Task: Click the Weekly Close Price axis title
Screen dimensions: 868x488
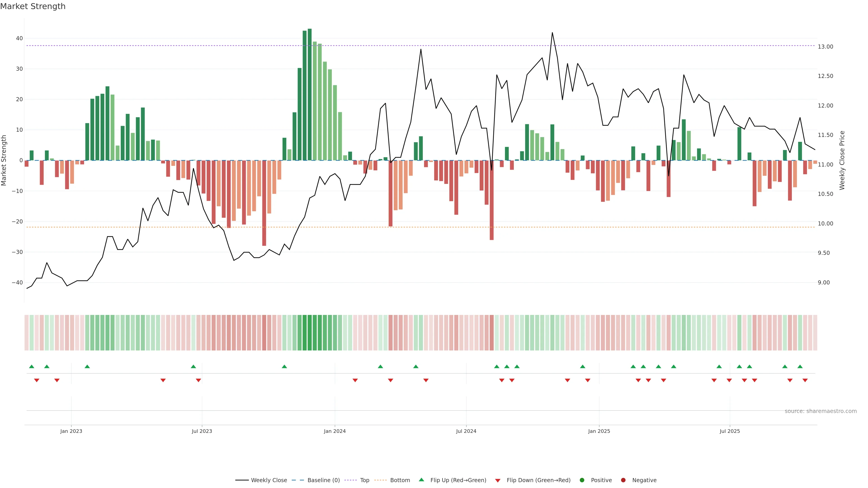Action: 842,160
